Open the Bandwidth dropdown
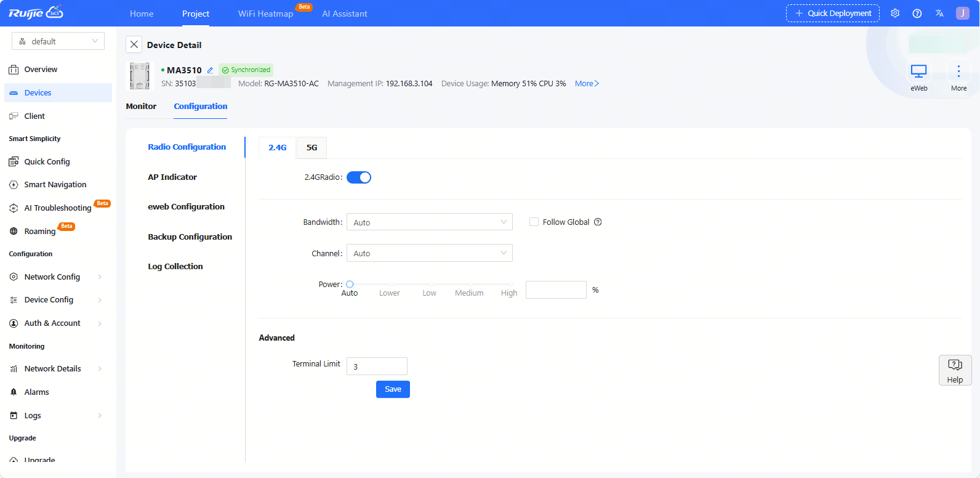This screenshot has height=478, width=980. (x=429, y=222)
